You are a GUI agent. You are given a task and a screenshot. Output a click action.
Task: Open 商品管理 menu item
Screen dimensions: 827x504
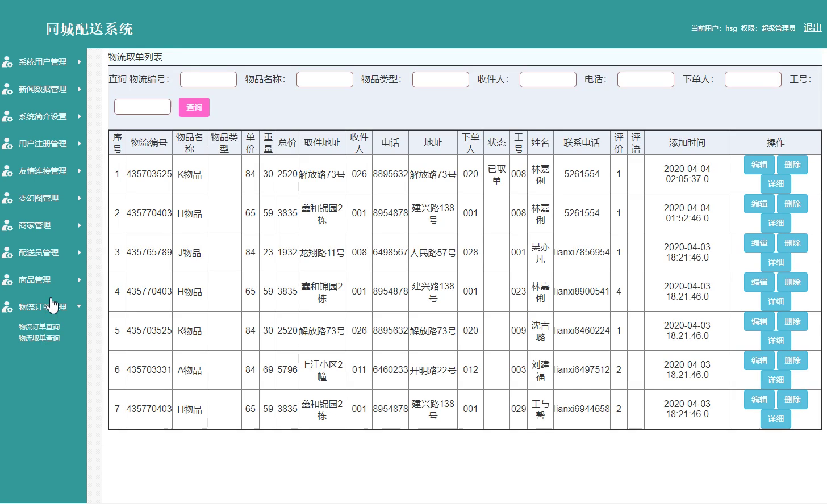35,280
